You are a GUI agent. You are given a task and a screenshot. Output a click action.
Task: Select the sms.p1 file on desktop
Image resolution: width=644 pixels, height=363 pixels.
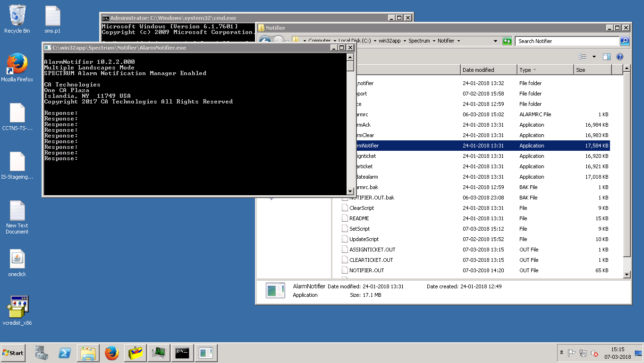pos(52,19)
